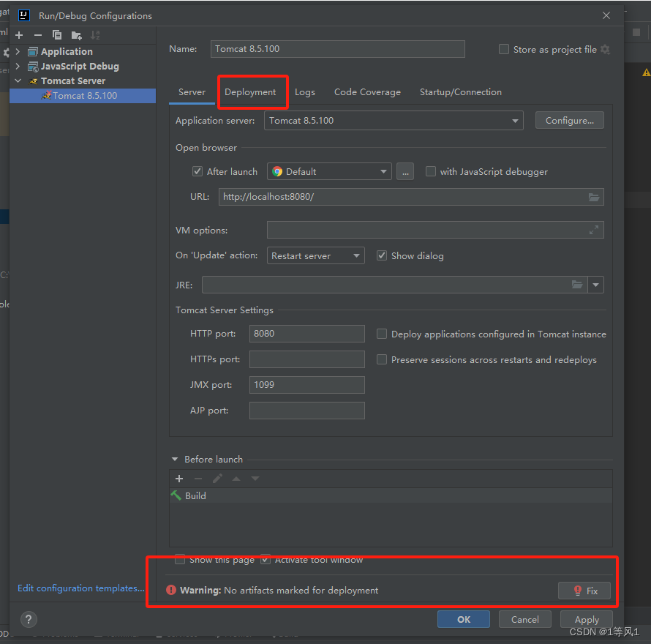Click the Name input field
The width and height of the screenshot is (651, 644).
[x=337, y=49]
